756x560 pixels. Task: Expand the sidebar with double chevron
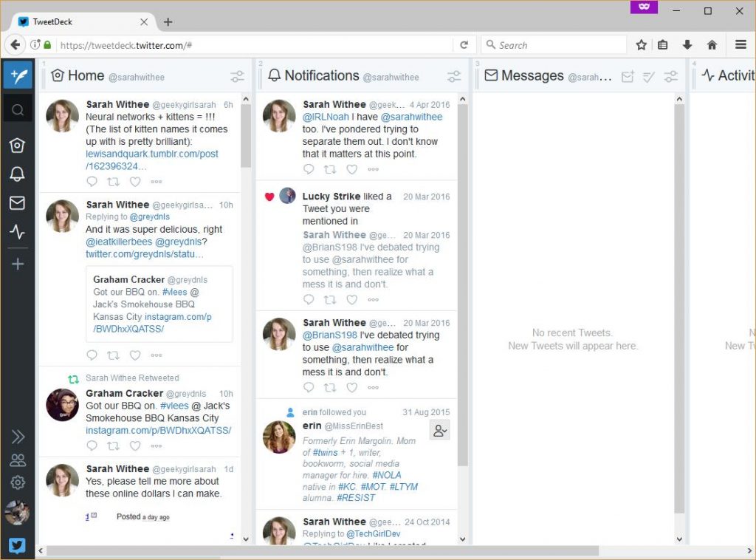click(18, 437)
